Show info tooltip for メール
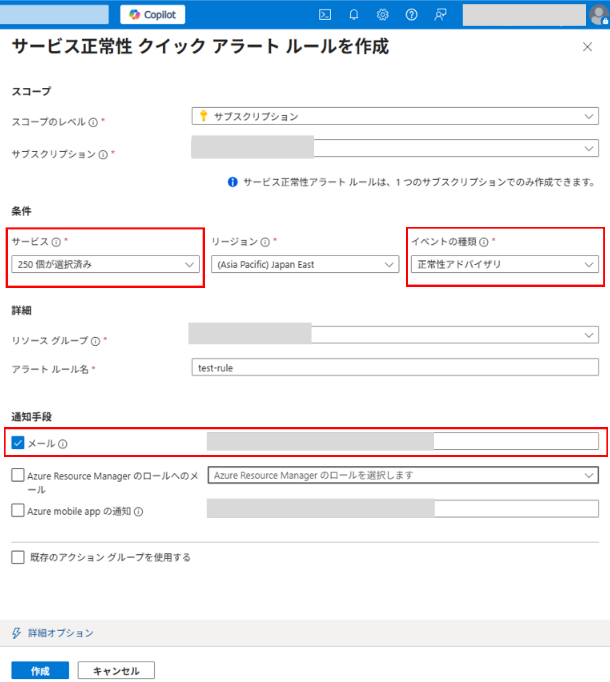610x682 pixels. click(x=63, y=444)
